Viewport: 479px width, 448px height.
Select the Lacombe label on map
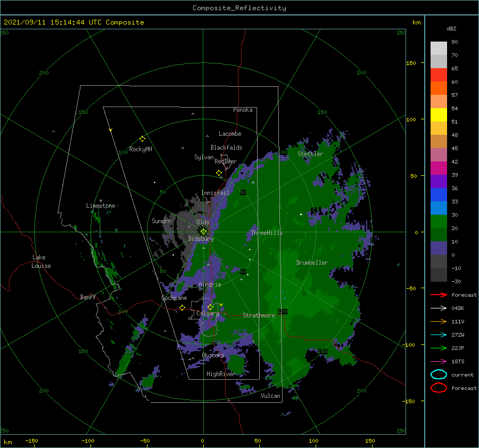point(230,134)
